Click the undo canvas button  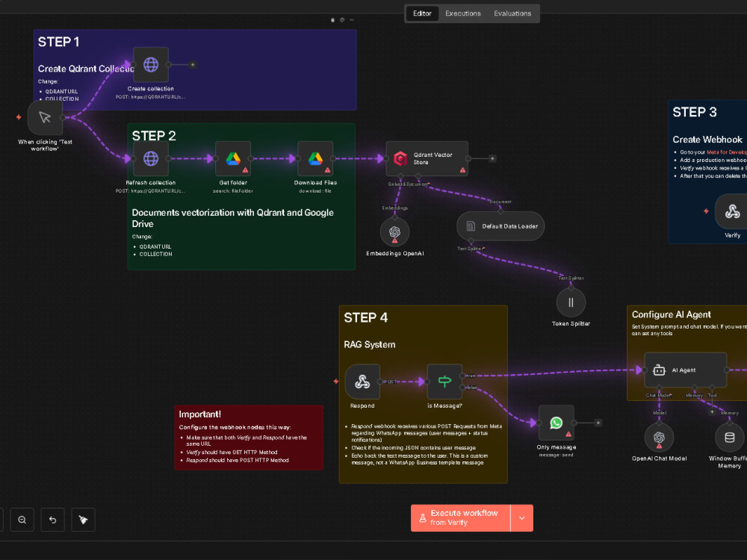click(x=52, y=520)
